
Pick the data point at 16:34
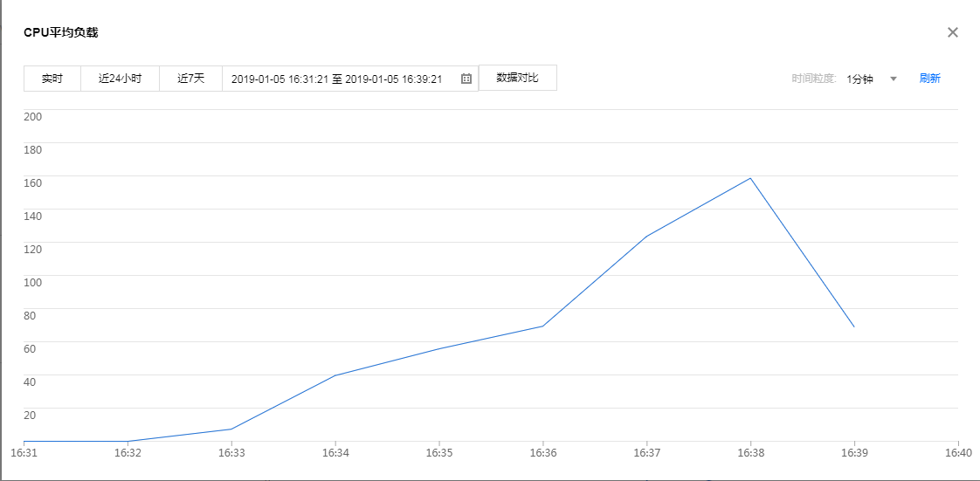(x=335, y=375)
